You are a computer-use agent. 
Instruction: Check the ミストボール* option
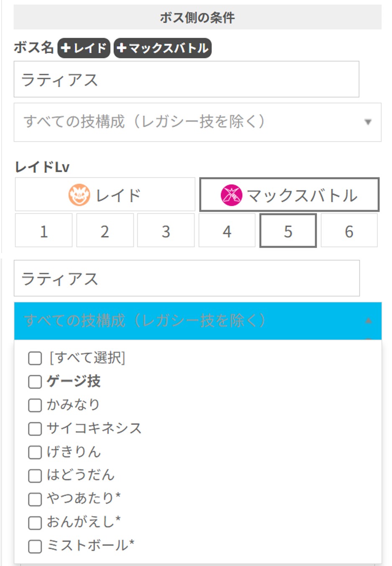tap(35, 546)
